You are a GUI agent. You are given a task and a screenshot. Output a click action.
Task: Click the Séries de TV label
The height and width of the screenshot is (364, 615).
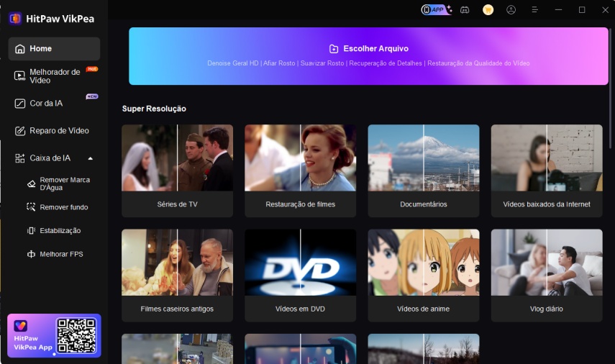click(x=177, y=204)
